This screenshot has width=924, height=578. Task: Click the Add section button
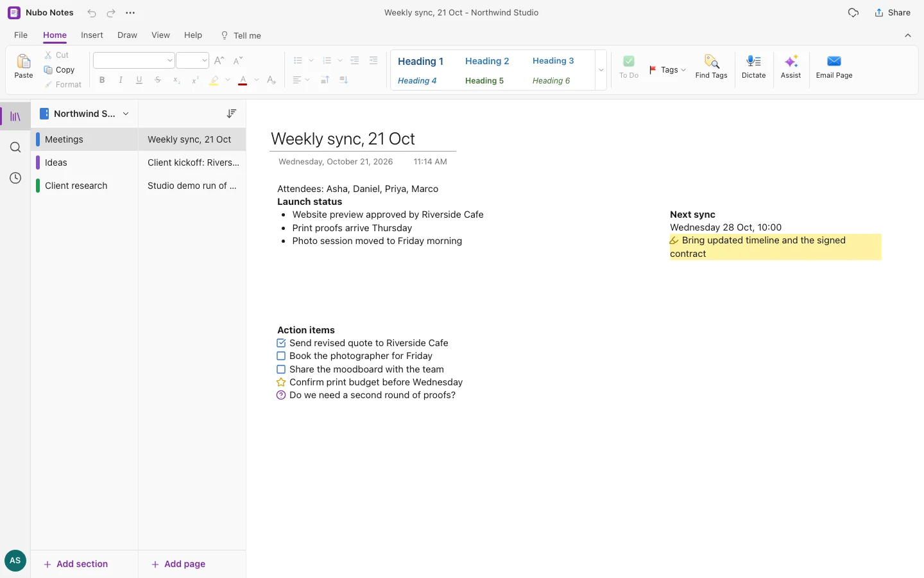(76, 564)
